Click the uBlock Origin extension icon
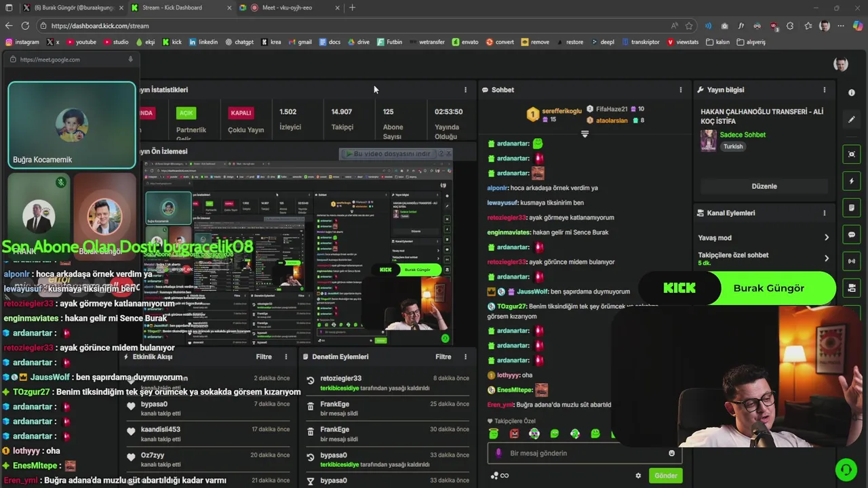868x488 pixels. [774, 26]
